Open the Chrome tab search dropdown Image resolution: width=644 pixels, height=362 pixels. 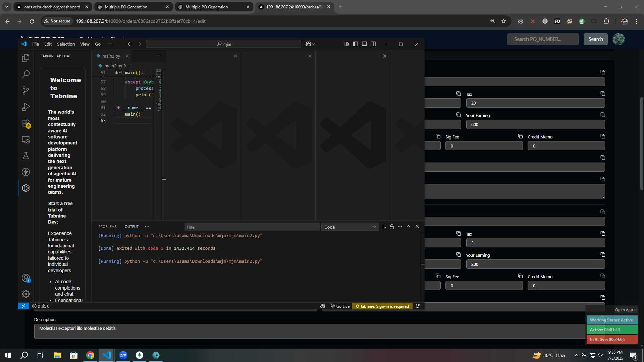[x=6, y=7]
